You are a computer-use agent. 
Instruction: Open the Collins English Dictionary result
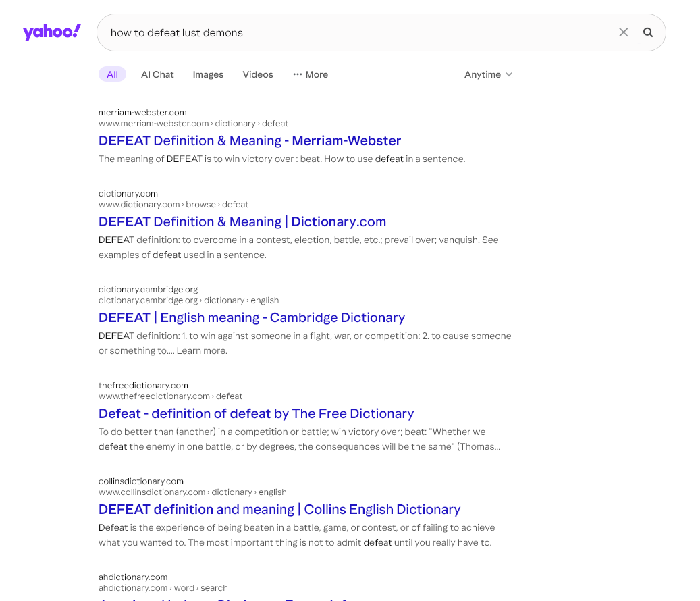279,509
